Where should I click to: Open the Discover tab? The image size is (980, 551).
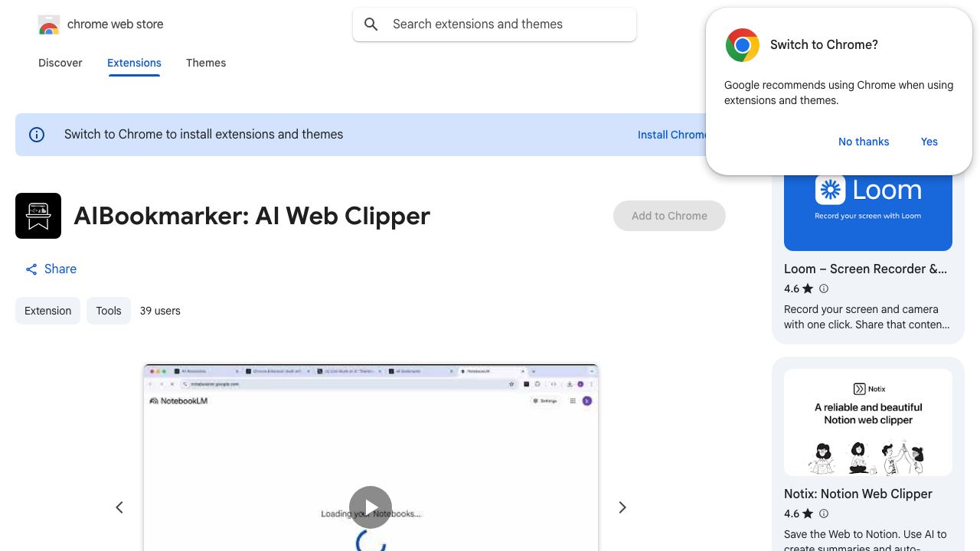[60, 63]
